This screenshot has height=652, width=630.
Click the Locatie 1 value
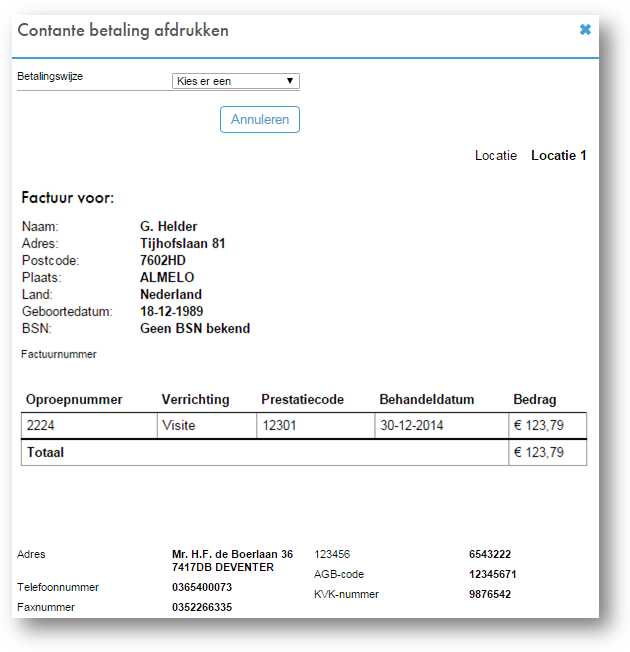tap(558, 155)
